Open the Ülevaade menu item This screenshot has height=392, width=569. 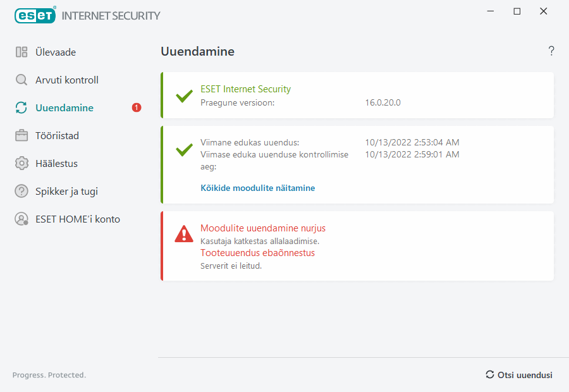(x=56, y=52)
